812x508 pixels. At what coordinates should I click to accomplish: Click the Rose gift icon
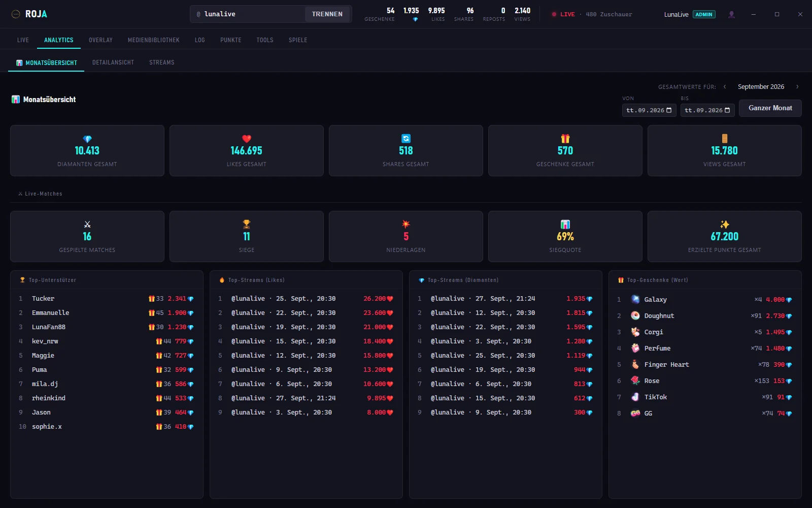click(x=635, y=380)
